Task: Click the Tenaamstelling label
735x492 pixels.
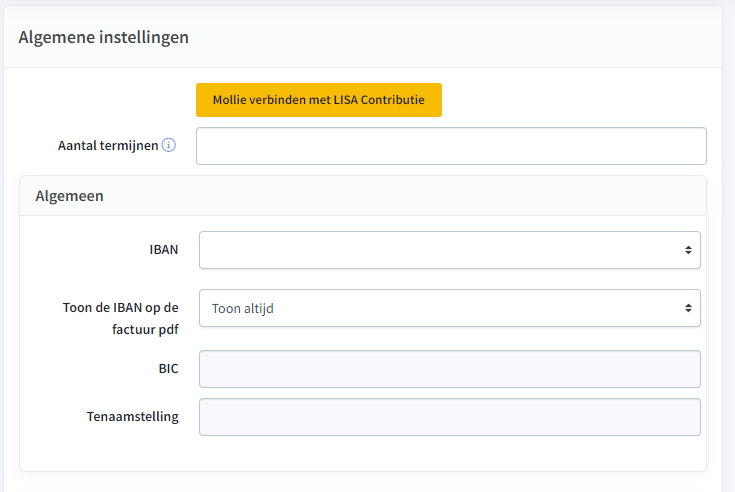Action: point(133,417)
